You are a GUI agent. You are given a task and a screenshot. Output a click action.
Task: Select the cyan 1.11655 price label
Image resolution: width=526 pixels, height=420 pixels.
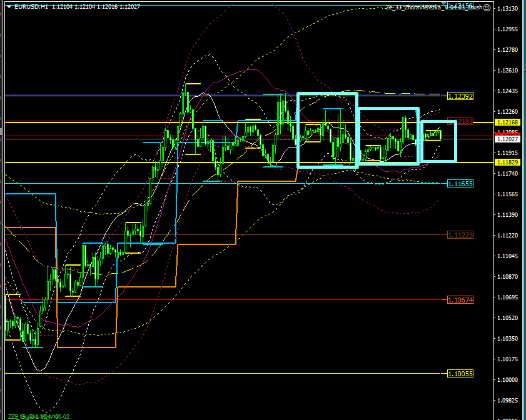click(460, 184)
